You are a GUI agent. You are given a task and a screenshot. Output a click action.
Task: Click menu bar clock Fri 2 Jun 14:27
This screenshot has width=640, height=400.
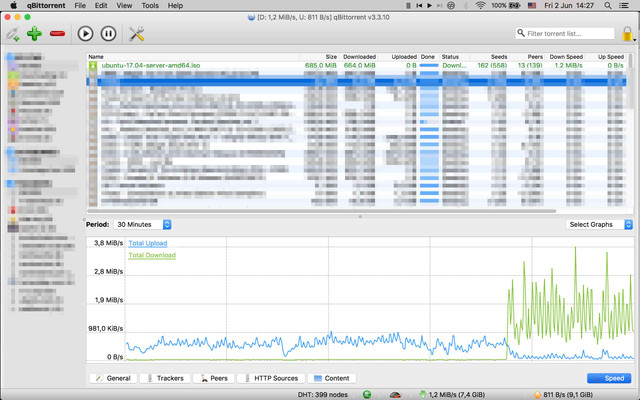tap(569, 5)
